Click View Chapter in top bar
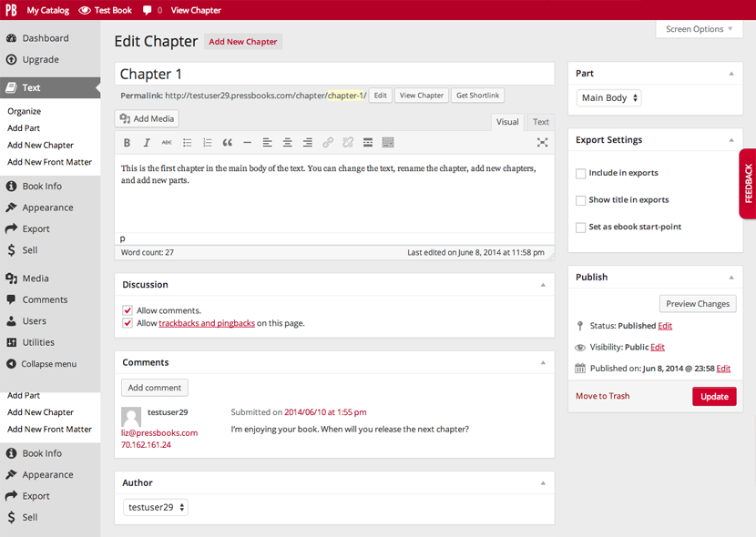 click(196, 10)
